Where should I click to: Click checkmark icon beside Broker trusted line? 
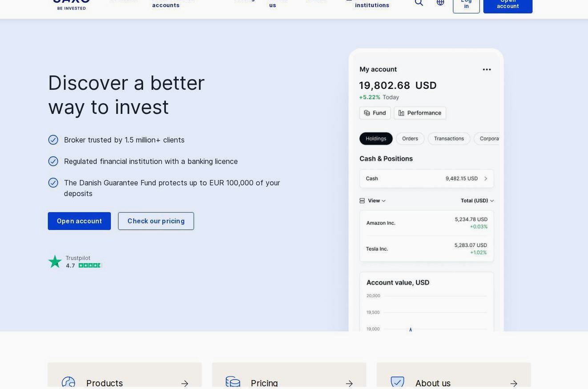53,140
